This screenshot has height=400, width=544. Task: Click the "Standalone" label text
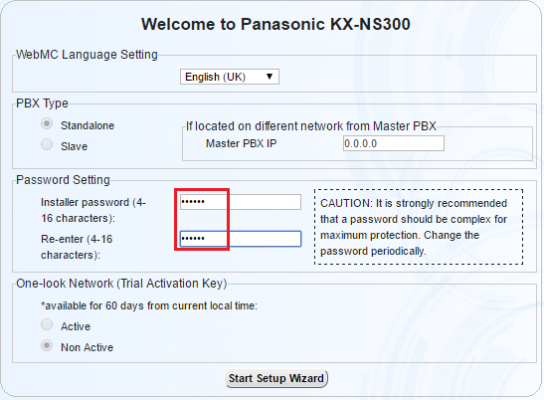[87, 126]
